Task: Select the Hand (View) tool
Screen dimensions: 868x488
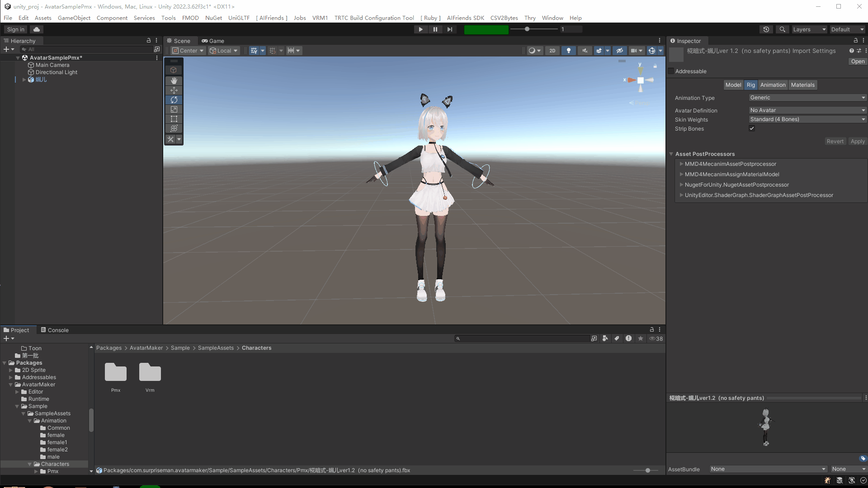Action: pos(174,80)
